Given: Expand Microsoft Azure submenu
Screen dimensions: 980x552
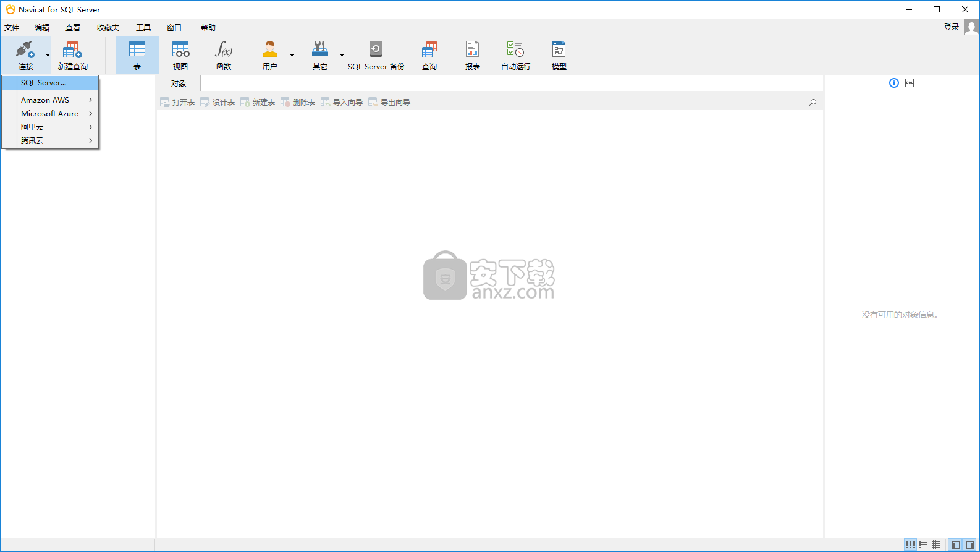Looking at the screenshot, I should tap(50, 113).
